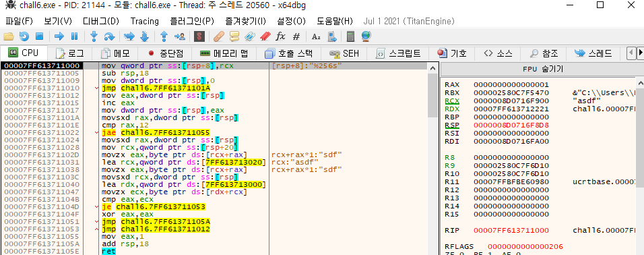Viewport: 644px width, 255px height.
Task: Switch to the 호출 스택 tab
Action: 289,53
